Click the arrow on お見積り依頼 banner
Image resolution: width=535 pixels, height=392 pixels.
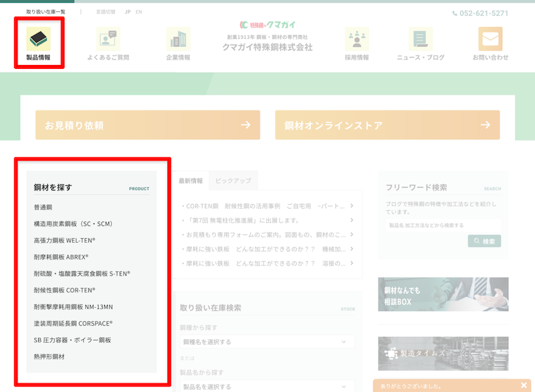pyautogui.click(x=245, y=125)
